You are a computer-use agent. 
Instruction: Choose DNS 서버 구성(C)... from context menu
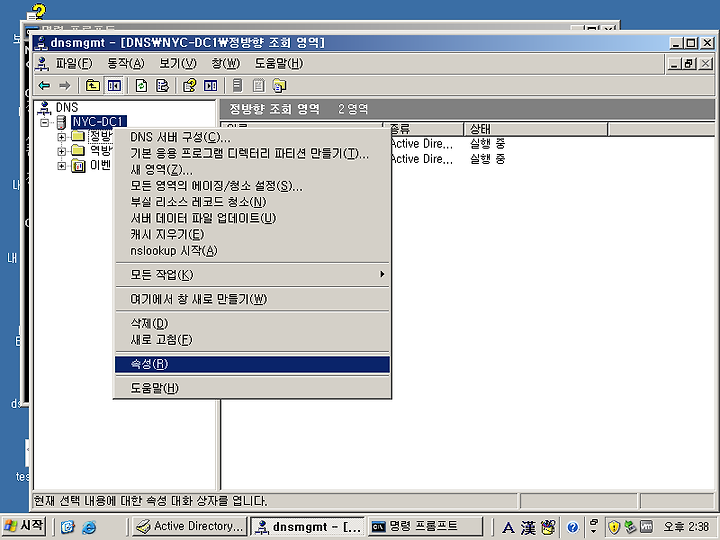252,137
